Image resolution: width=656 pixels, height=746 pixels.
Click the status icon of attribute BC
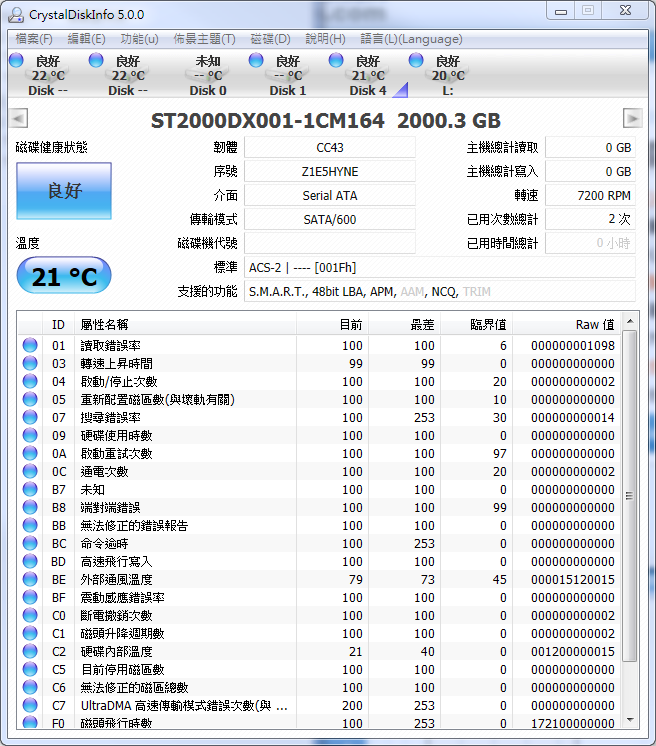(30, 543)
